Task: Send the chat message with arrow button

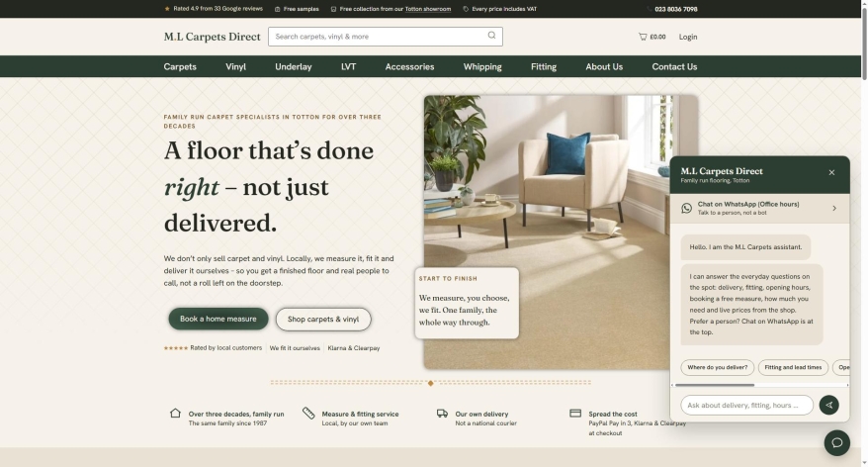Action: point(828,405)
